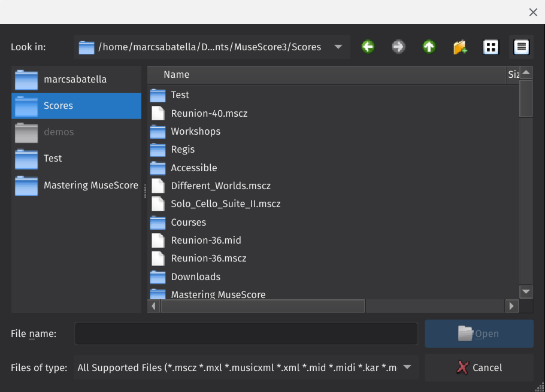Screen dimensions: 545x392
Task: Go up to the parent directory
Action: click(x=429, y=47)
